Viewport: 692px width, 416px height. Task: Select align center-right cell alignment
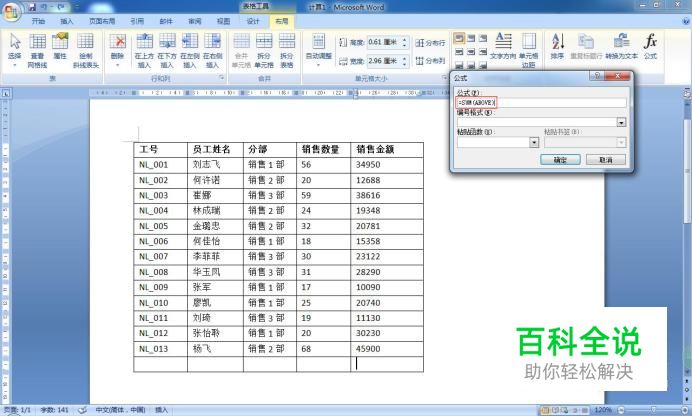tap(483, 52)
